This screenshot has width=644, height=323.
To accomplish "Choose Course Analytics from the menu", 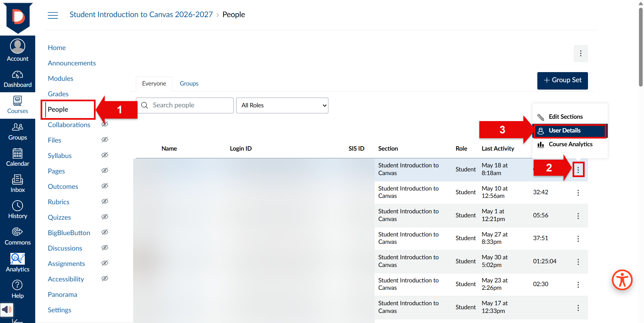I will pyautogui.click(x=570, y=144).
